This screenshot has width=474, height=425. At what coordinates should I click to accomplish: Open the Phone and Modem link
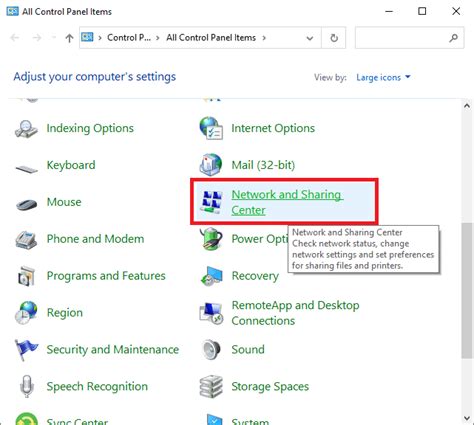click(x=95, y=239)
